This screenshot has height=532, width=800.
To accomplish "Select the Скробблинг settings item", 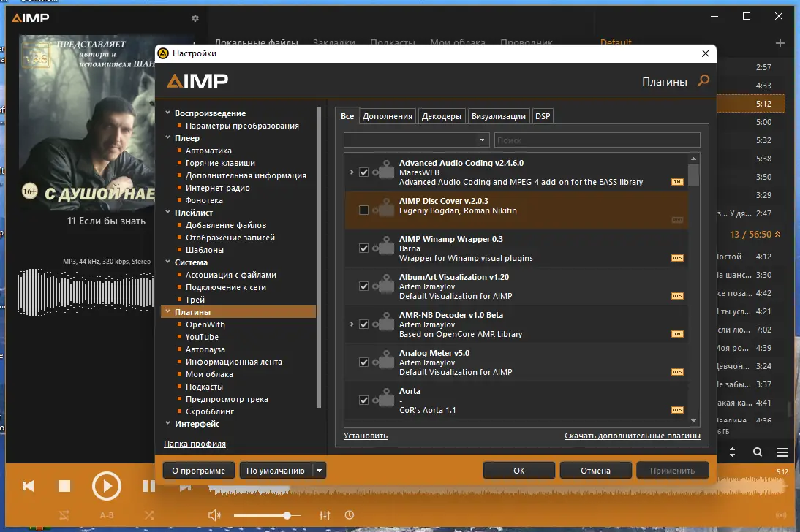I will (210, 411).
